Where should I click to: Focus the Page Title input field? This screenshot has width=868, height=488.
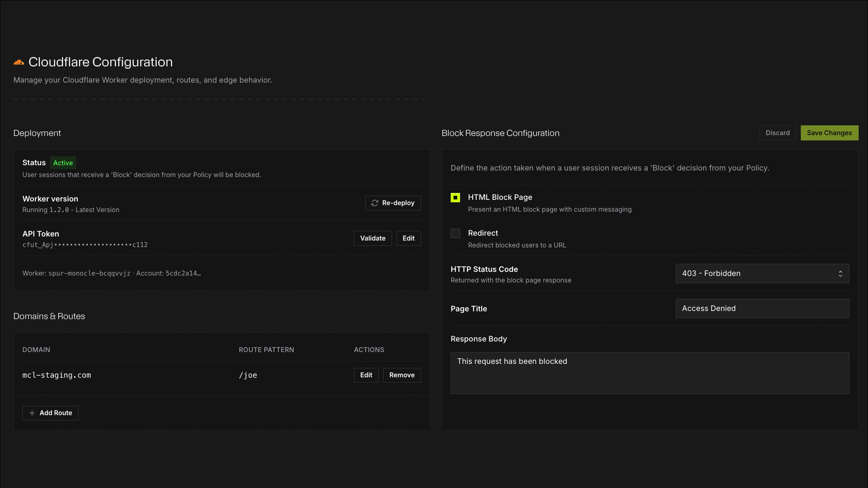point(762,309)
